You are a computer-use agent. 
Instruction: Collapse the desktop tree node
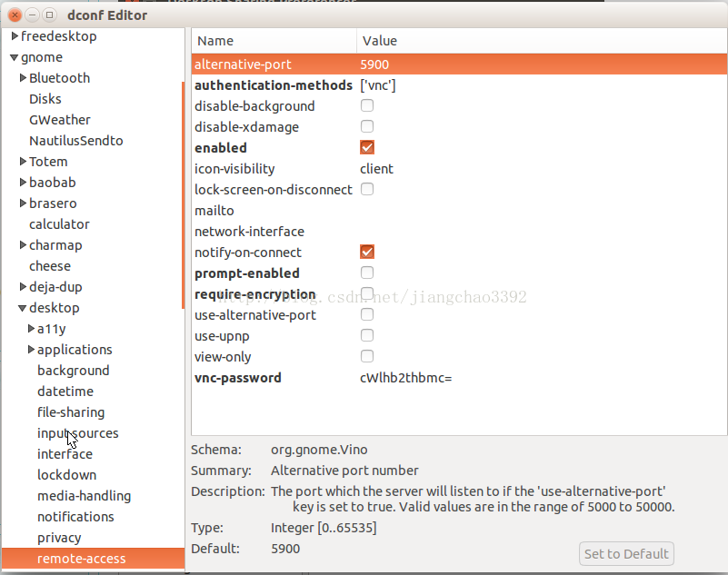tap(23, 308)
